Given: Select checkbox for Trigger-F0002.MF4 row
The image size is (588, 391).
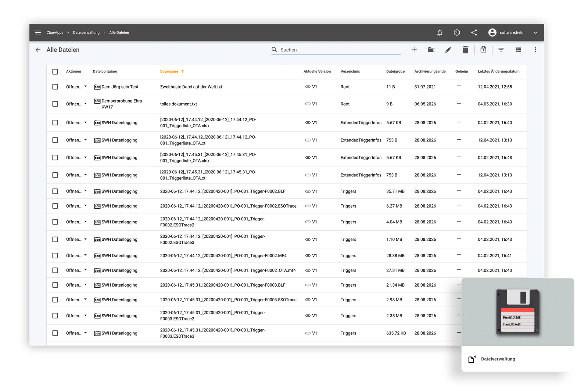Looking at the screenshot, I should [55, 255].
